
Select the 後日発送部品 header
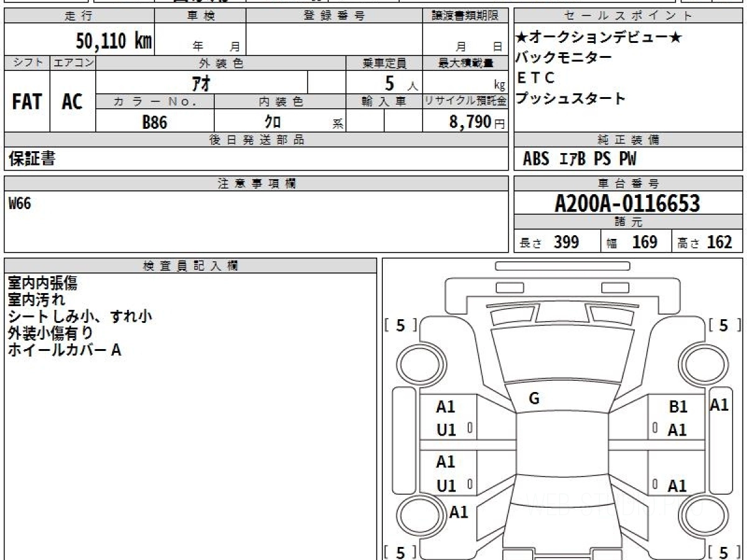pos(256,140)
